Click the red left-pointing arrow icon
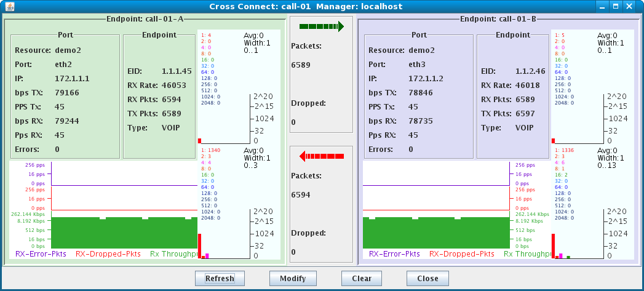644x291 pixels. click(x=321, y=156)
